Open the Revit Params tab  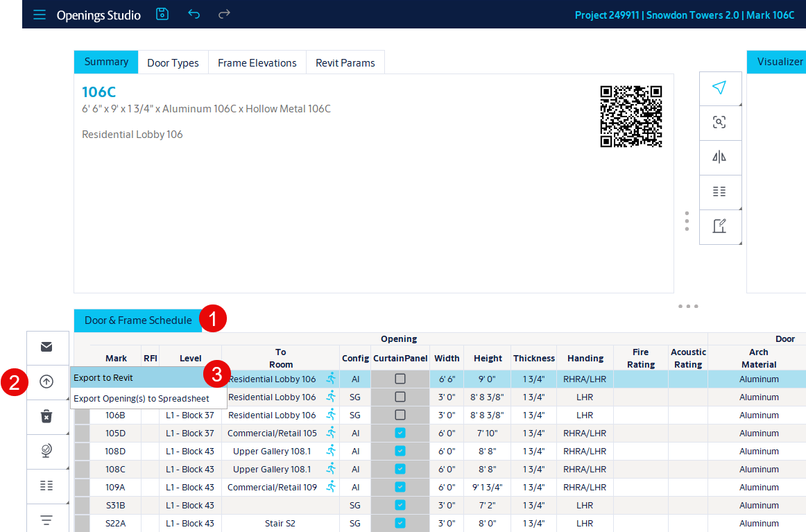tap(345, 62)
